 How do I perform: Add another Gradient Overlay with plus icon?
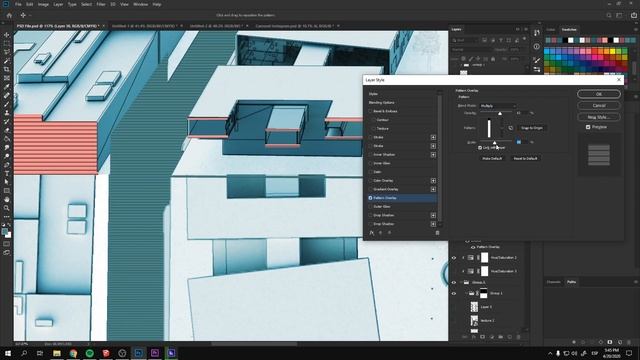[433, 189]
